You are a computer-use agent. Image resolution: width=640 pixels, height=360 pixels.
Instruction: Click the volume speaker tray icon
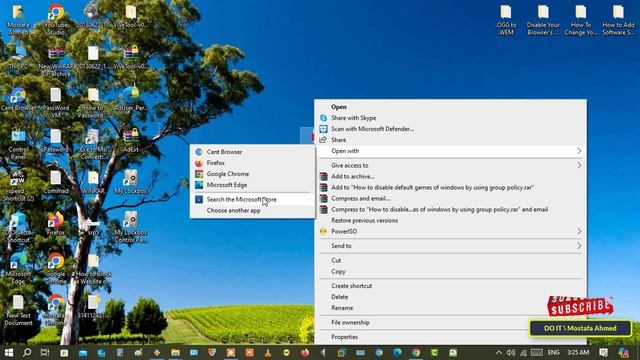coord(511,353)
